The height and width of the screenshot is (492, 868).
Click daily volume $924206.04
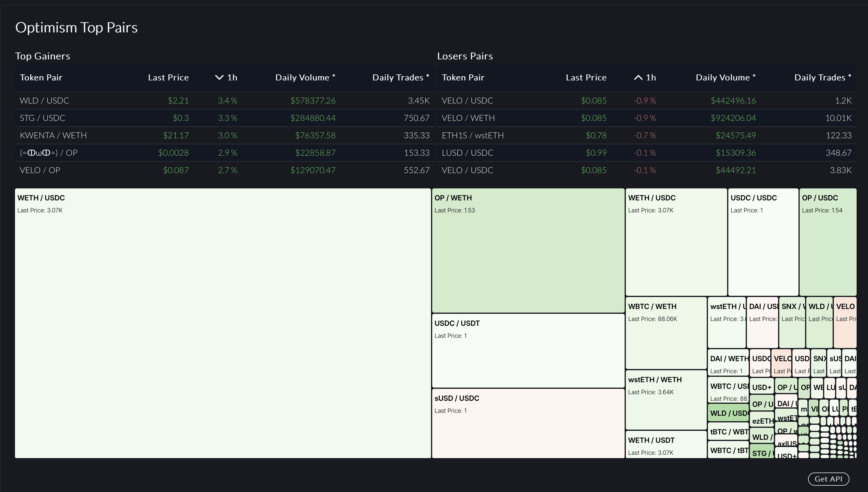pos(733,118)
